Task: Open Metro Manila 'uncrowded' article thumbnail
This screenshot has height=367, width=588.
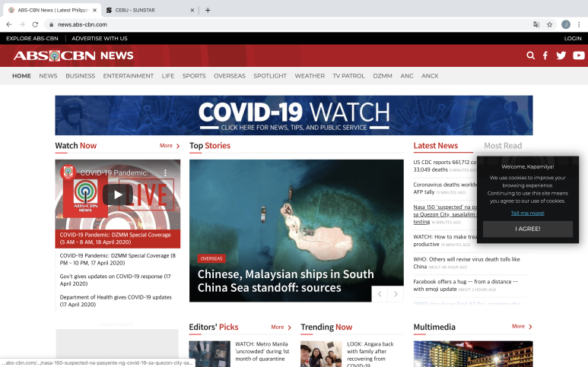Action: click(210, 353)
